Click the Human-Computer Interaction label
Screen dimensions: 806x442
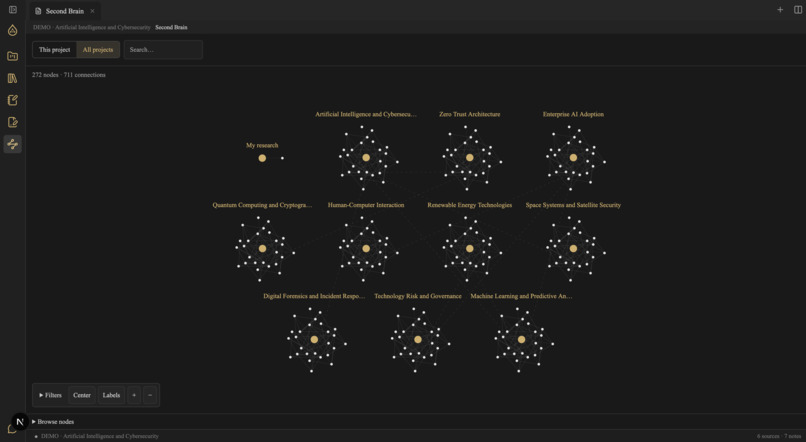[366, 205]
